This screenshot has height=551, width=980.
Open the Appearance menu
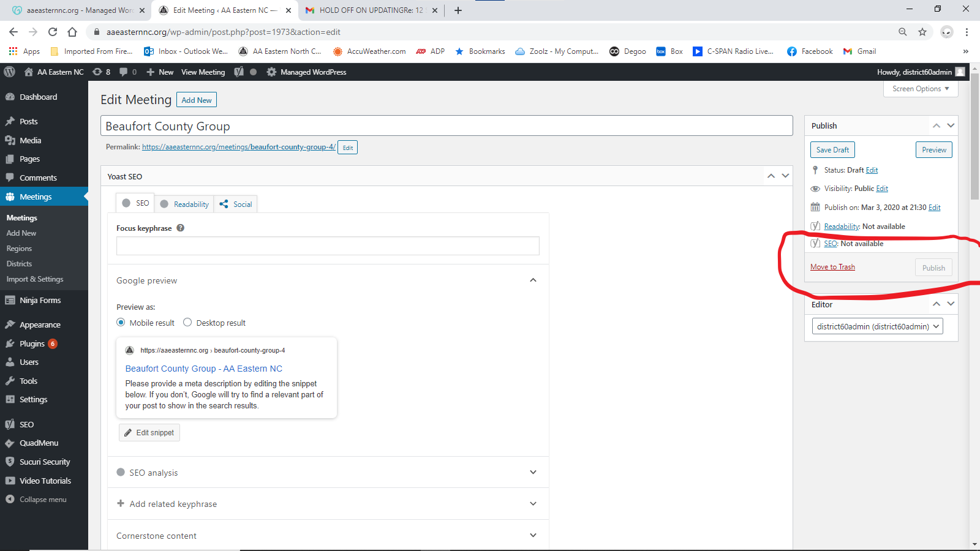pos(39,324)
